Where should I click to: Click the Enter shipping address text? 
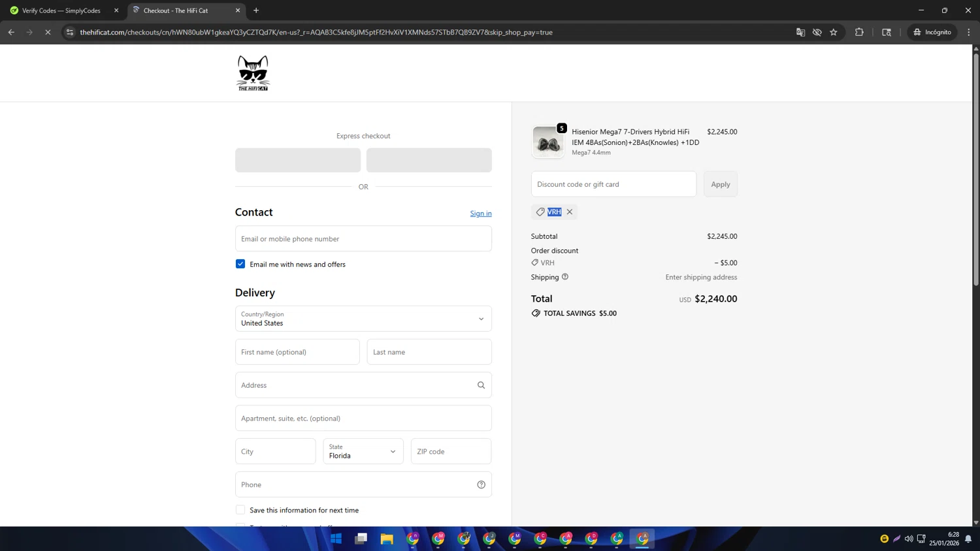coord(701,277)
